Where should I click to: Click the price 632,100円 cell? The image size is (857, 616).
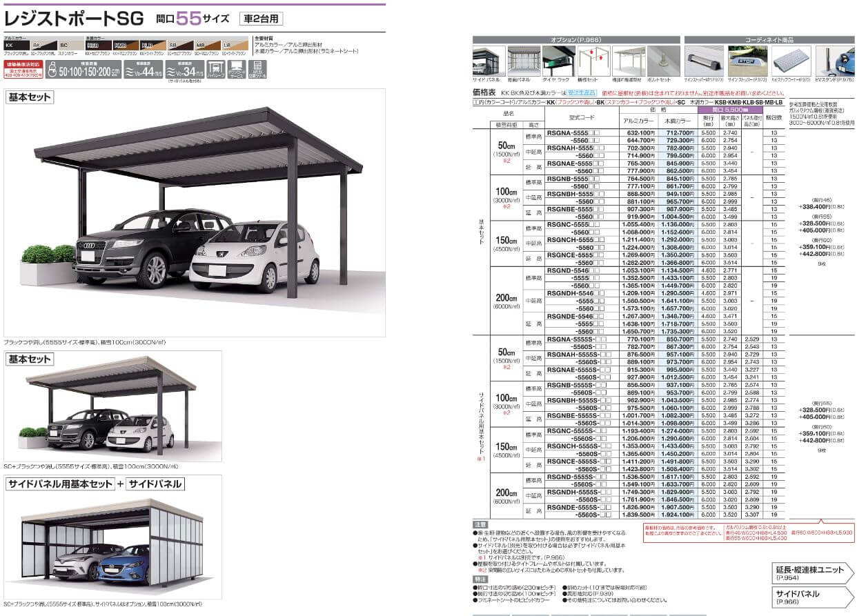[x=640, y=132]
